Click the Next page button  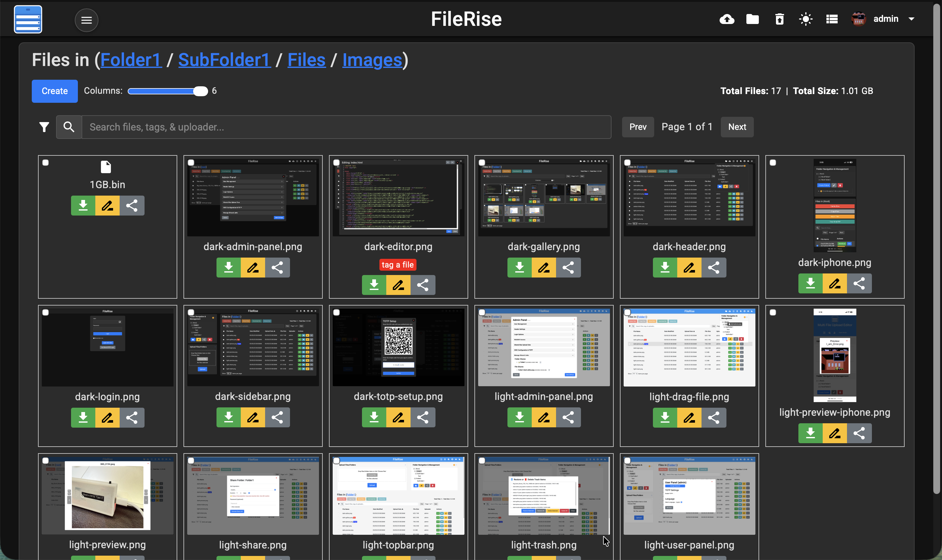737,127
